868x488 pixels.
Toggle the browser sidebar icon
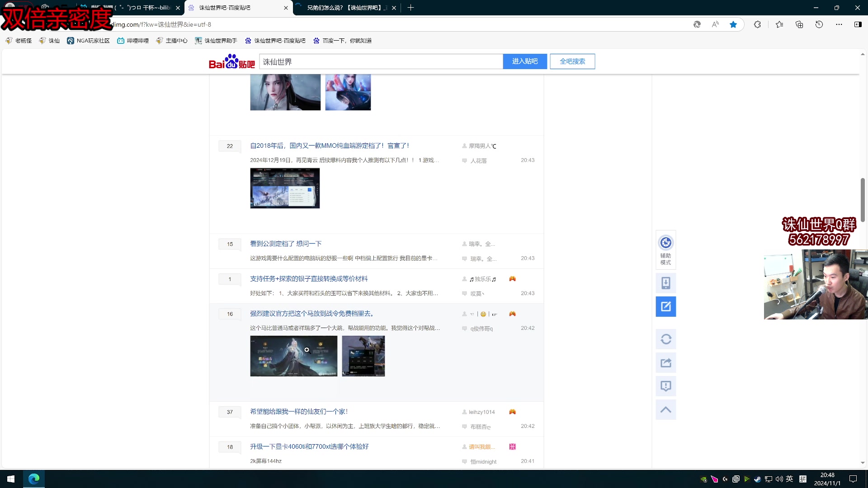pos(858,24)
